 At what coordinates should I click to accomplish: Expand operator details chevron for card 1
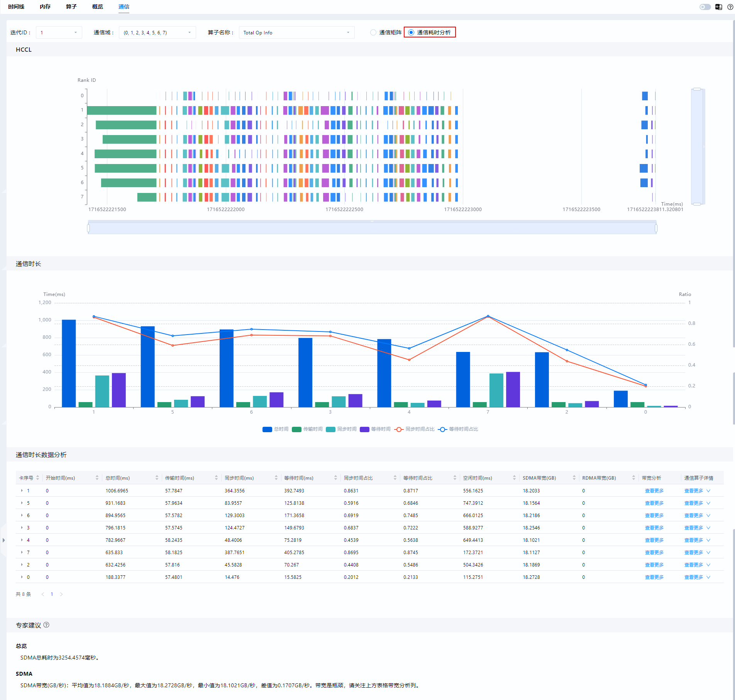point(708,491)
